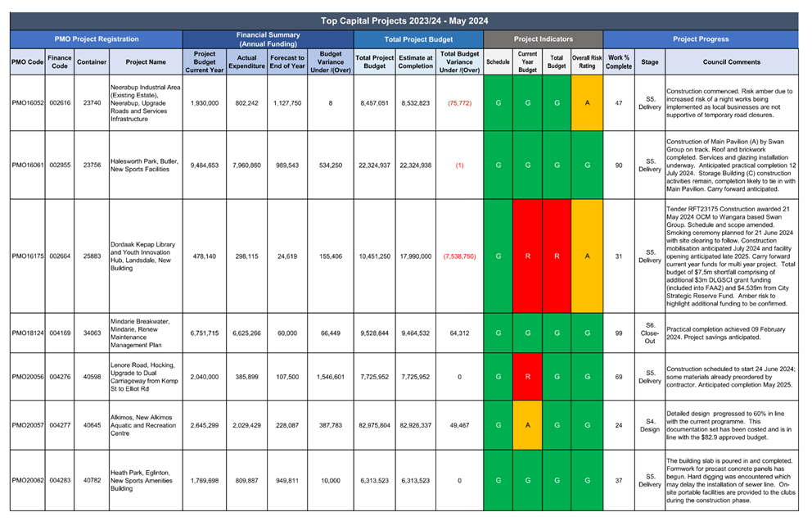Select the amber Overall Risk Rating cell for Neerabup
This screenshot has width=812, height=521.
point(587,103)
